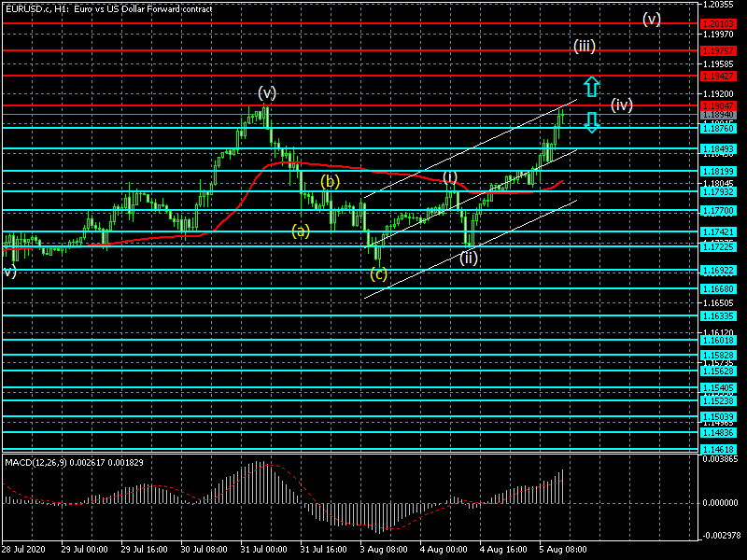Click the 1.16505 price axis value
747x560 pixels.
718,302
